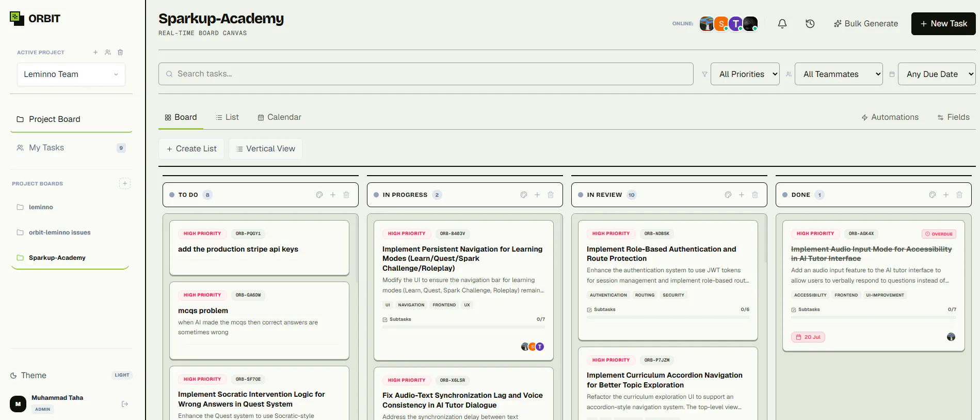Toggle the Theme LIGHT switch
This screenshot has width=980, height=420.
pos(122,375)
